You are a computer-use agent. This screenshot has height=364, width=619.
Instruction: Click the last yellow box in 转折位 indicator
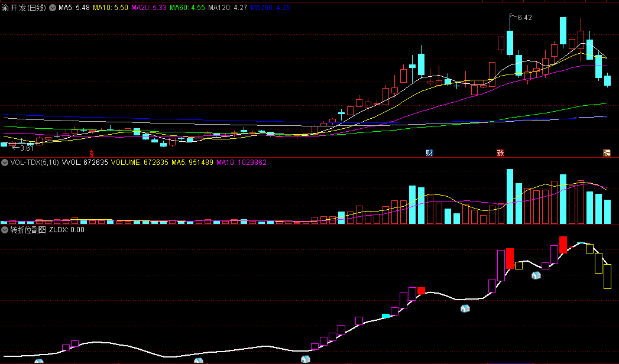pyautogui.click(x=607, y=277)
